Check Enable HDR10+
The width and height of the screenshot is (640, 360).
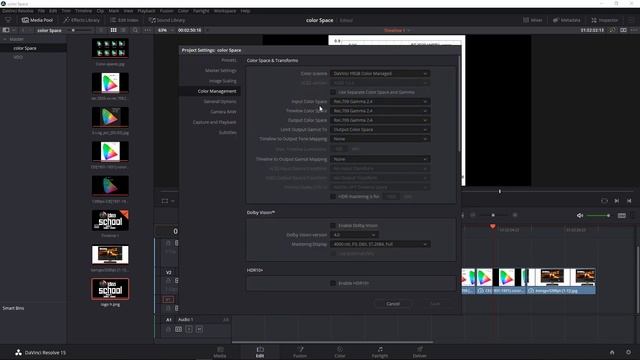pyautogui.click(x=333, y=283)
